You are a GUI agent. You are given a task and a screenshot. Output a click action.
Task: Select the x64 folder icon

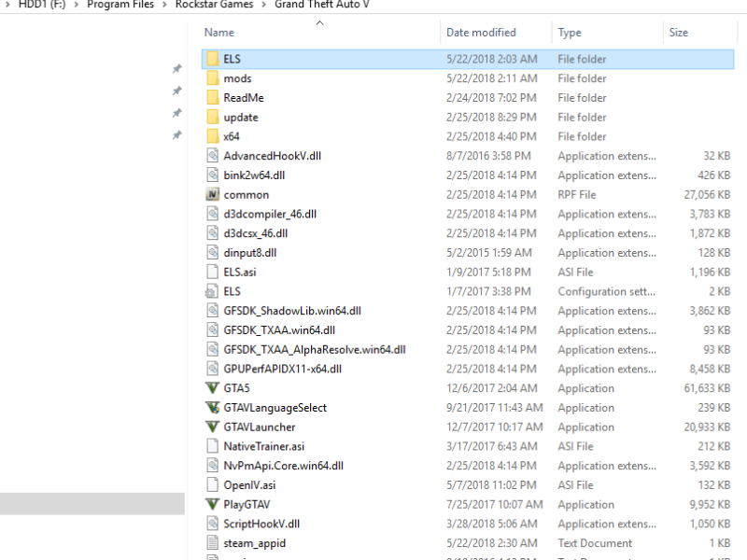213,136
